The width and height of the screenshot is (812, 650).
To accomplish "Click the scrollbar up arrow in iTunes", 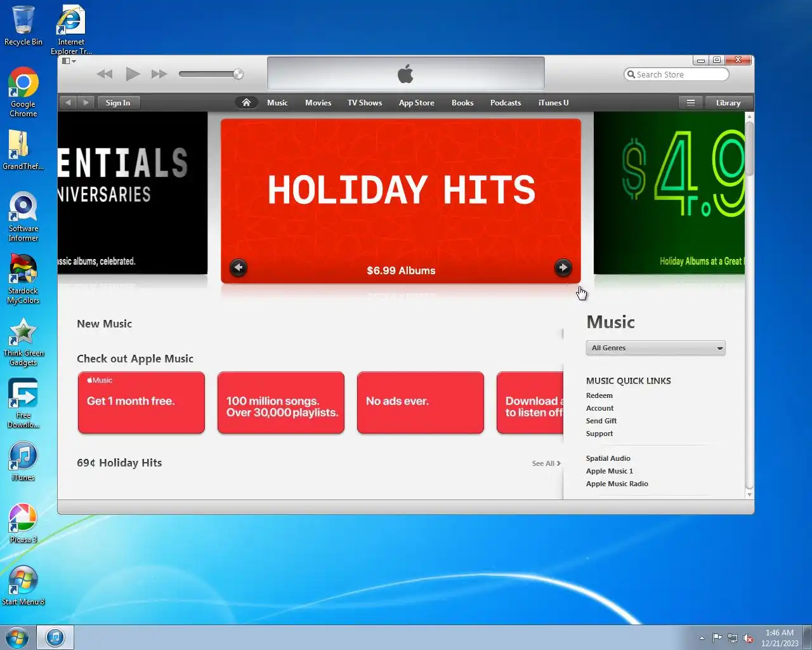I will point(749,117).
